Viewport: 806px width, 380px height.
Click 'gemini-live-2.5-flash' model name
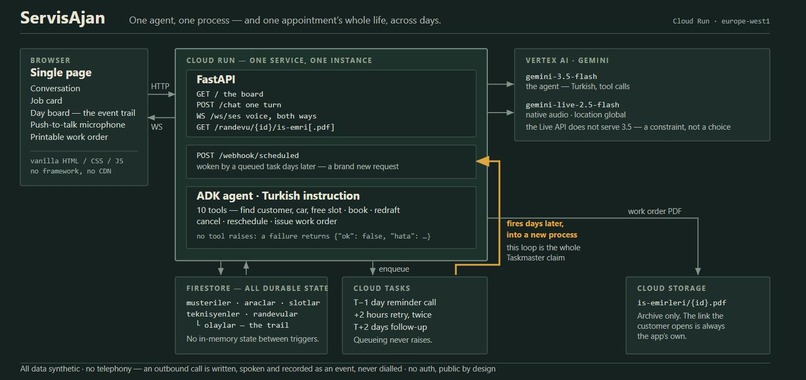(572, 105)
